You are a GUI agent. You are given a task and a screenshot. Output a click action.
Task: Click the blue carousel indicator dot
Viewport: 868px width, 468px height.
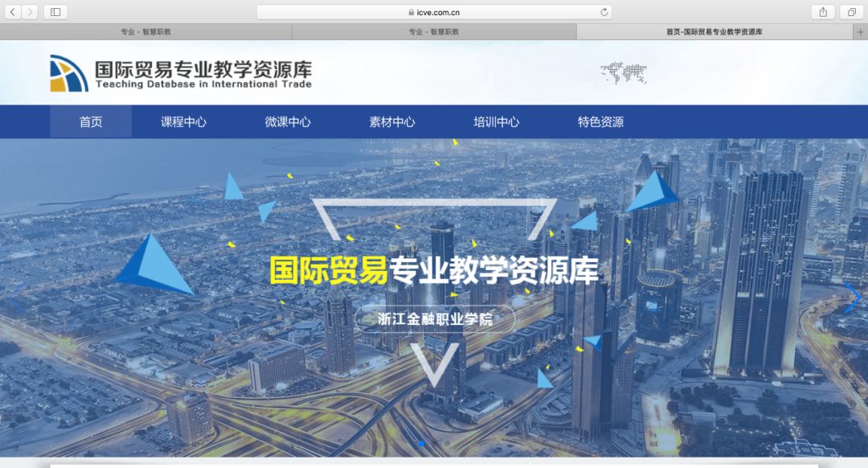[421, 444]
